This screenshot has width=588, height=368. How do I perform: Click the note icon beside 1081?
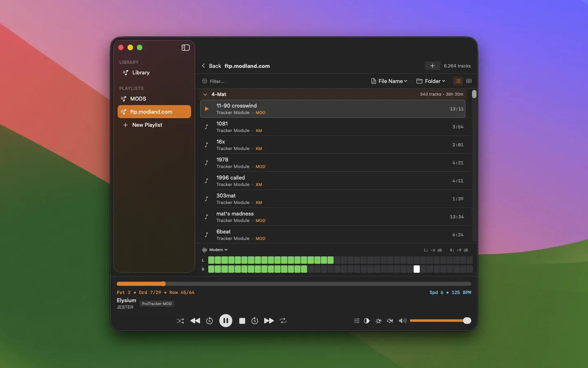pyautogui.click(x=207, y=127)
